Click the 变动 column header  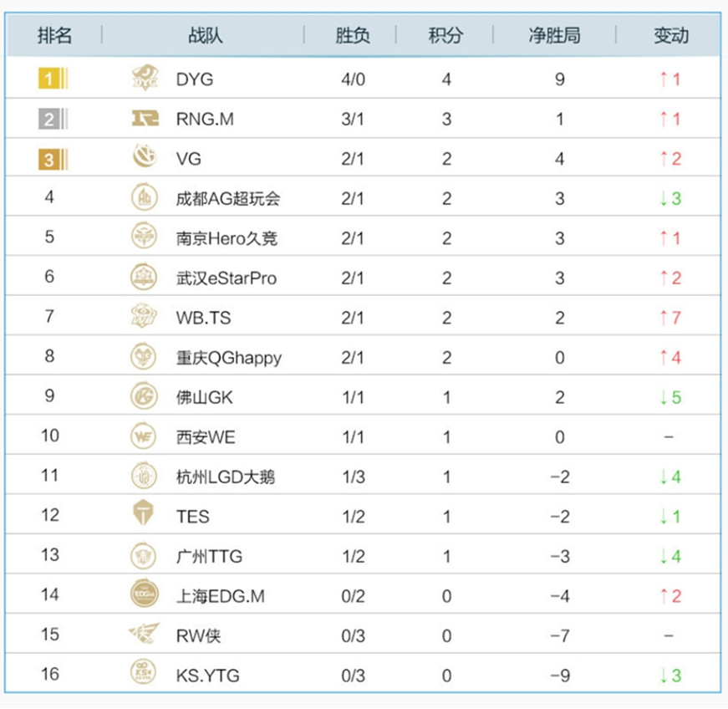coord(671,35)
